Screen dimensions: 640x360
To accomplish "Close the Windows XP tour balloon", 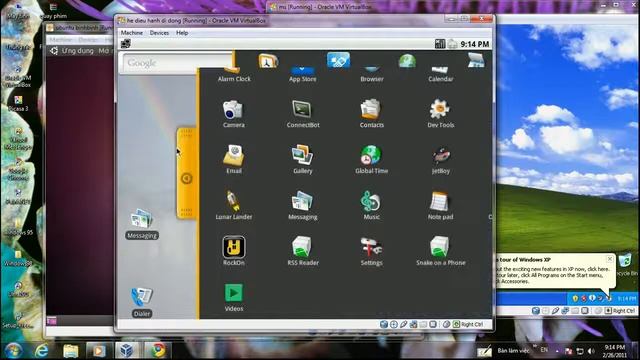I will pos(609,259).
